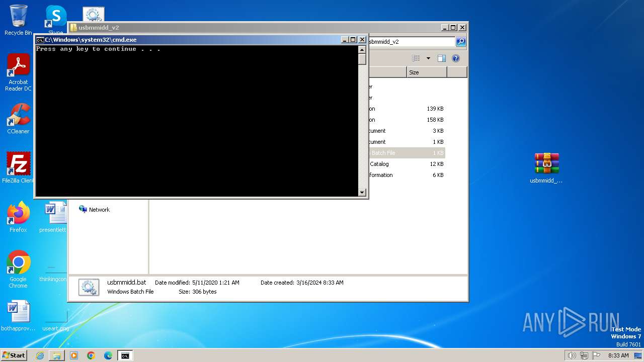The height and width of the screenshot is (362, 644).
Task: Open Microsoft Edge from taskbar
Action: click(108, 355)
